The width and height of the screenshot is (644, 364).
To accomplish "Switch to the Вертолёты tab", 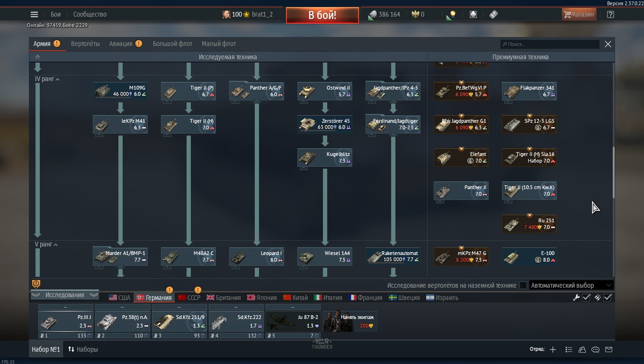I will pos(85,44).
